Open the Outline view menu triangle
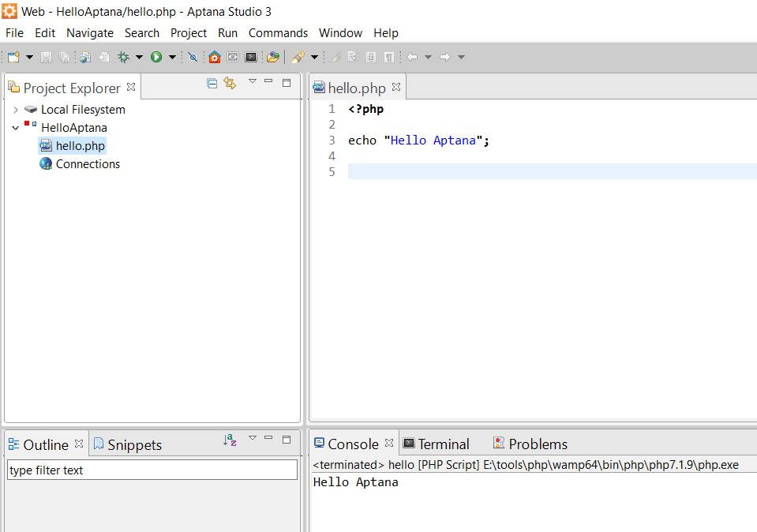The height and width of the screenshot is (532, 757). [253, 438]
